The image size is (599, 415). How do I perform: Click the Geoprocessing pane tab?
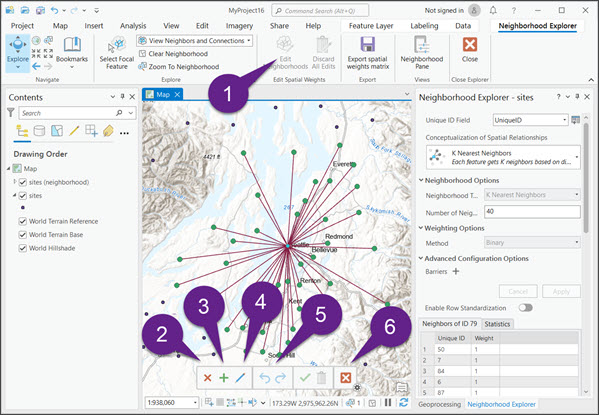(x=439, y=404)
